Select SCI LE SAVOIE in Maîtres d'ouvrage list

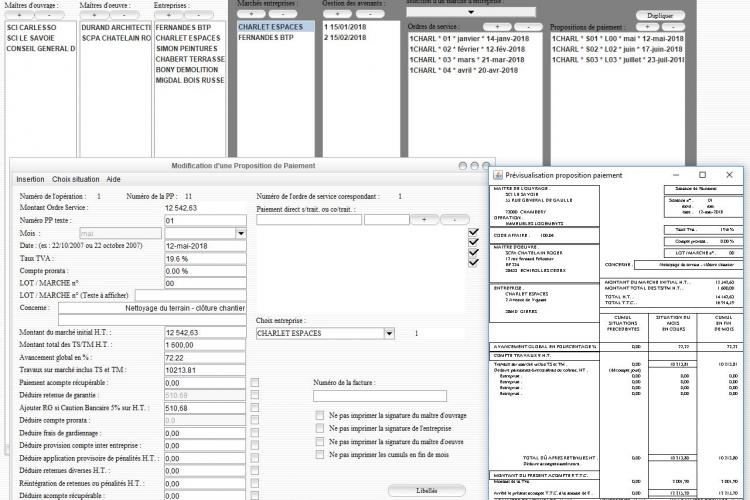click(x=40, y=38)
